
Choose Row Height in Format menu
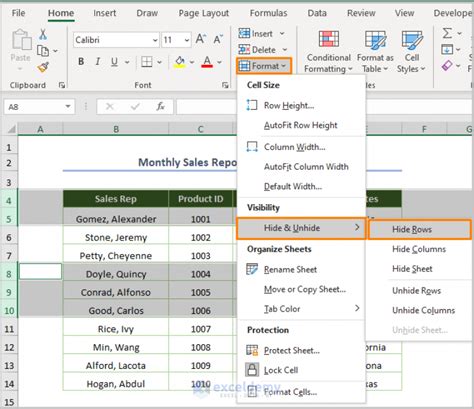pos(301,106)
